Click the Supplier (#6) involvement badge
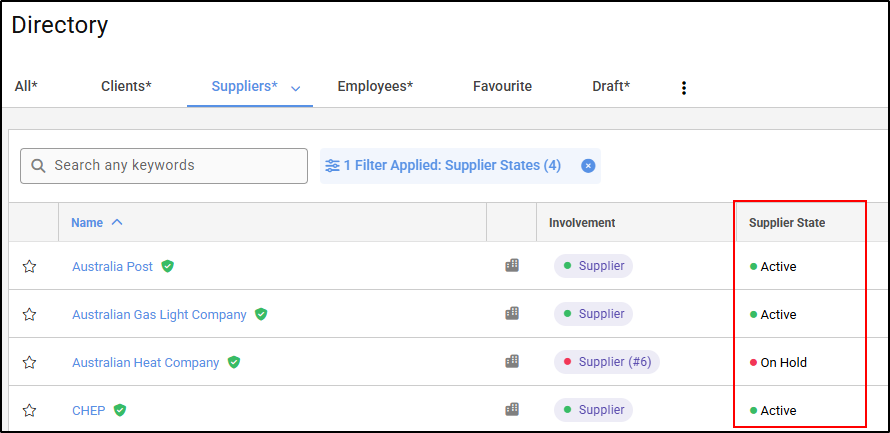Viewport: 890px width, 433px height. click(x=607, y=362)
